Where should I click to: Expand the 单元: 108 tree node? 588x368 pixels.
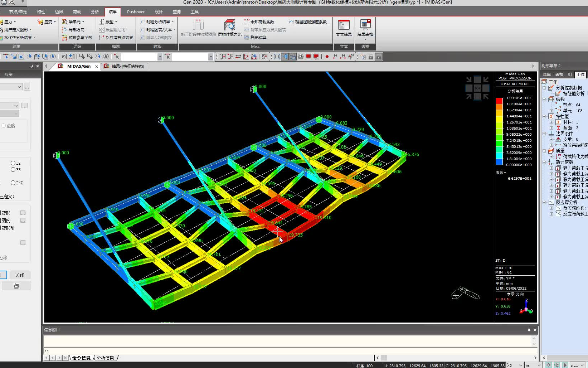point(551,111)
